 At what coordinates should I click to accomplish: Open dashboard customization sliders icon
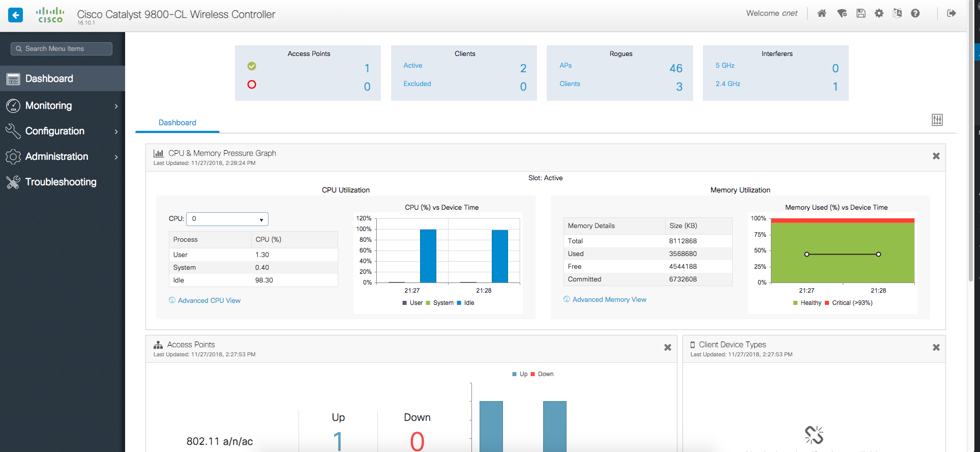point(937,120)
